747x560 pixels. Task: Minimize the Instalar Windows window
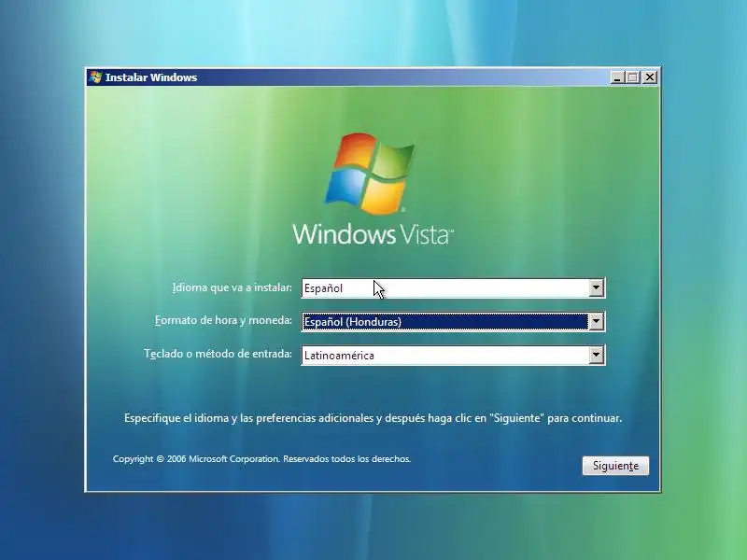click(x=617, y=77)
